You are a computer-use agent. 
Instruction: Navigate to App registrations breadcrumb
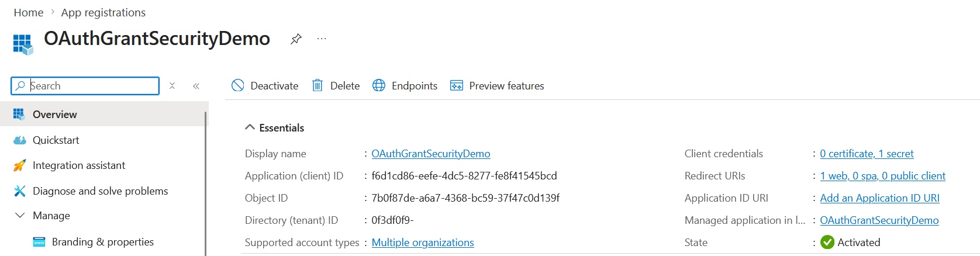coord(103,12)
